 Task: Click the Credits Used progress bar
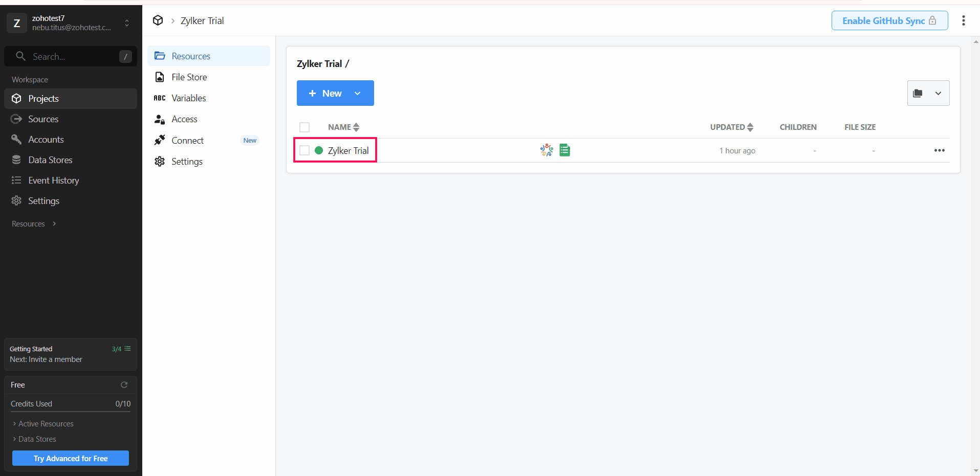pos(71,411)
